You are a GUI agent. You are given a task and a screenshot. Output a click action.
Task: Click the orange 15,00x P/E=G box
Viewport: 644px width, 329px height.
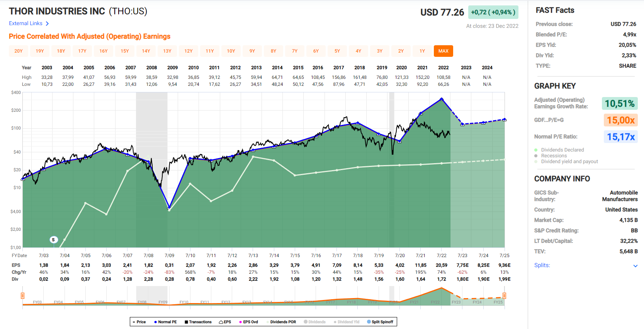click(620, 120)
